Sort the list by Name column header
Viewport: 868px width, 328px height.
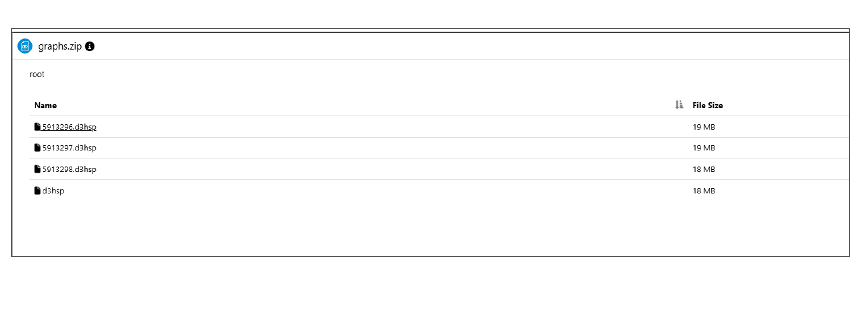tap(45, 106)
